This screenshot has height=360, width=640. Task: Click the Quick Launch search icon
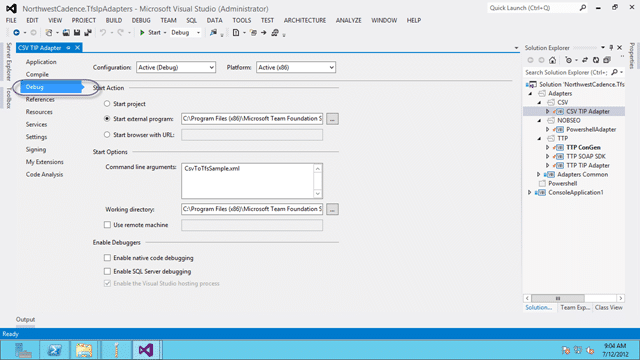coord(582,8)
